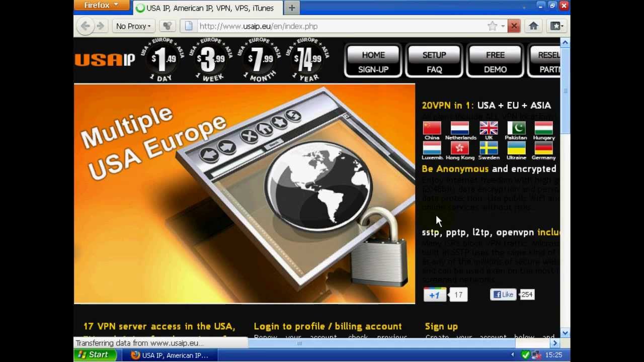
Task: Click the page scroll down arrow
Action: pyautogui.click(x=565, y=333)
